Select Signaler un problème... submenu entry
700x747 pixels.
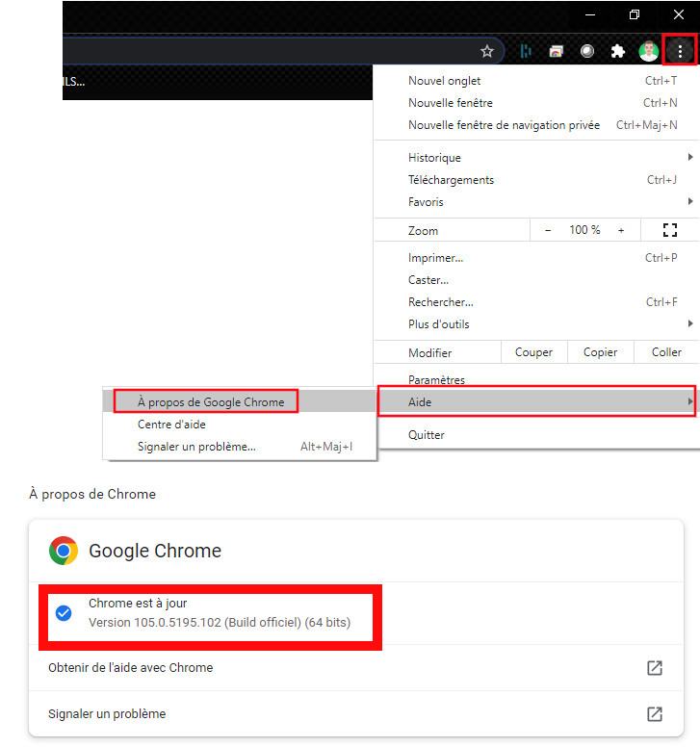(240, 447)
